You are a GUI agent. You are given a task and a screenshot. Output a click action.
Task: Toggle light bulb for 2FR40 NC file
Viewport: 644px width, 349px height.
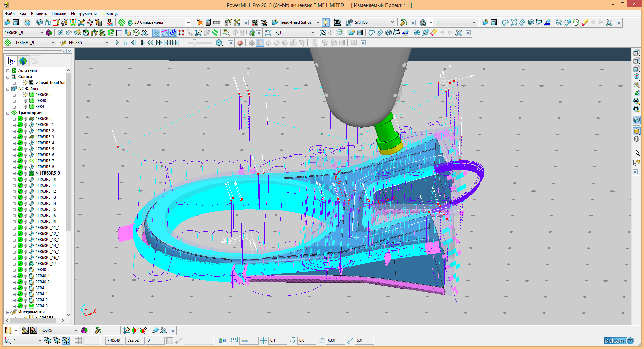pos(26,101)
